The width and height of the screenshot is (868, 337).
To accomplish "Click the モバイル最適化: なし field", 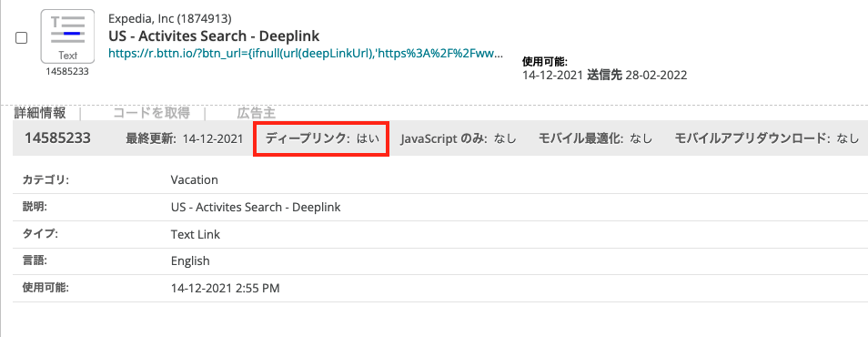I will pos(595,139).
